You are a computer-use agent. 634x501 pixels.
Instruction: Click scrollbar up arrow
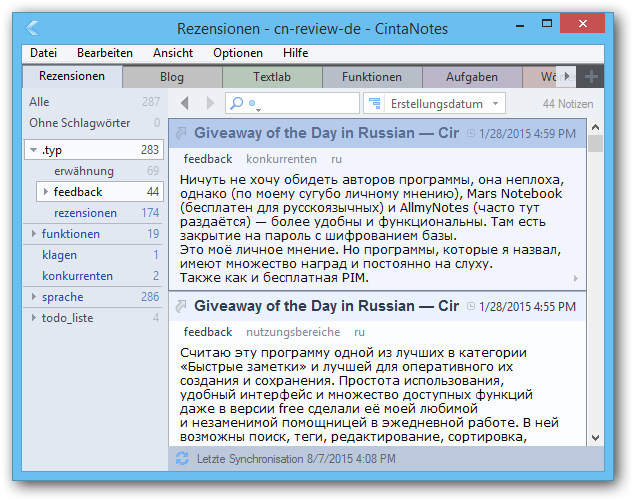[x=595, y=127]
